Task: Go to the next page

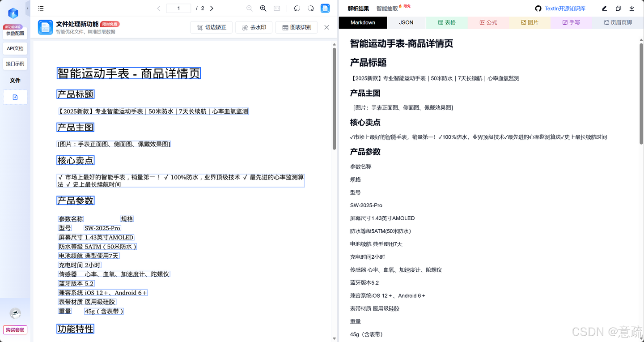Action: tap(212, 9)
